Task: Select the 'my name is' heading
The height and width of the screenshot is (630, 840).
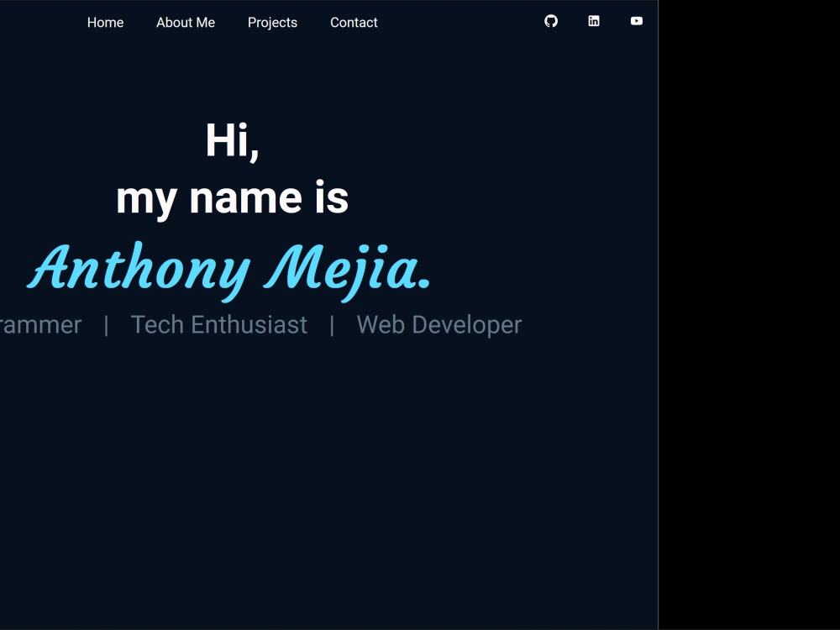Action: [233, 199]
